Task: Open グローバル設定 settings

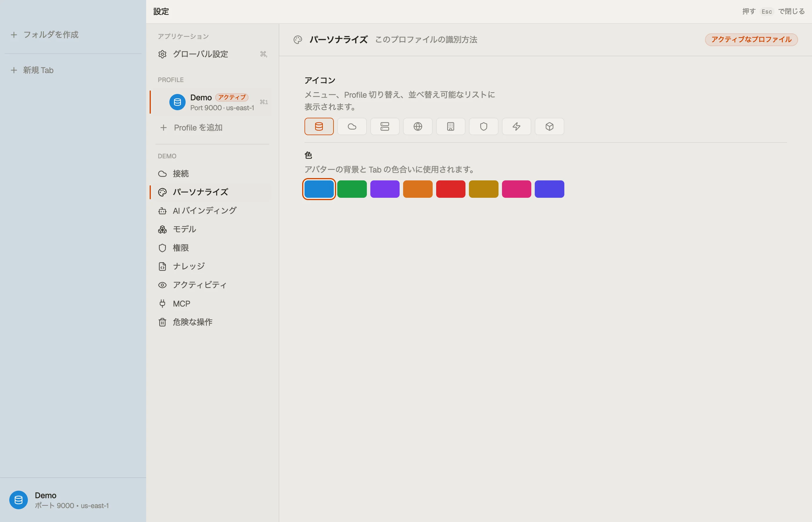Action: (x=212, y=54)
